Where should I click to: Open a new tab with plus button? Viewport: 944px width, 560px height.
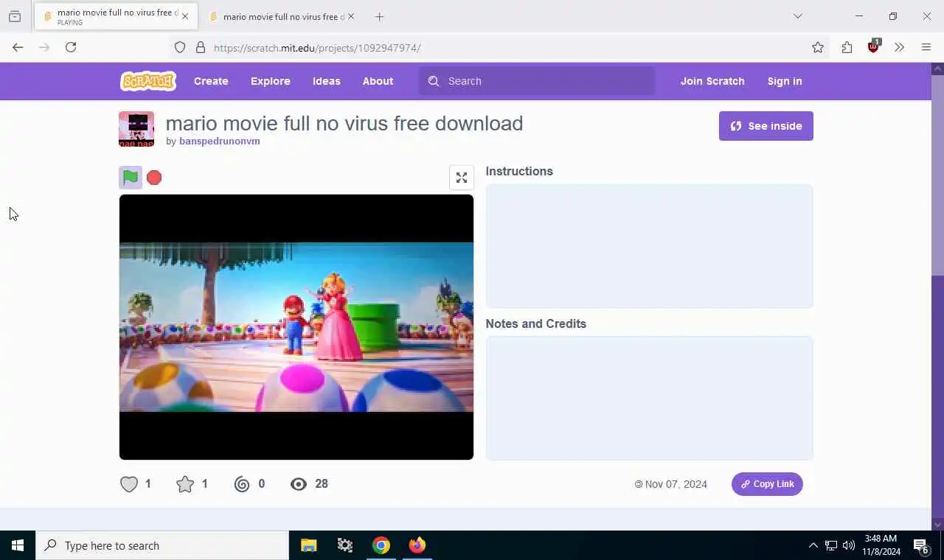click(x=379, y=16)
